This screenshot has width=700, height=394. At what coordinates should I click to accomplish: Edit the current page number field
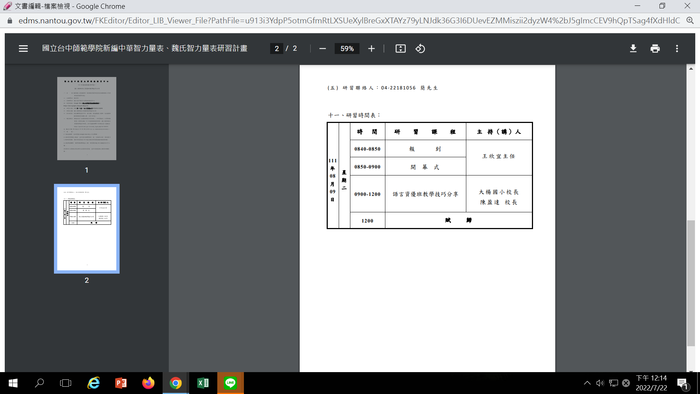tap(277, 49)
